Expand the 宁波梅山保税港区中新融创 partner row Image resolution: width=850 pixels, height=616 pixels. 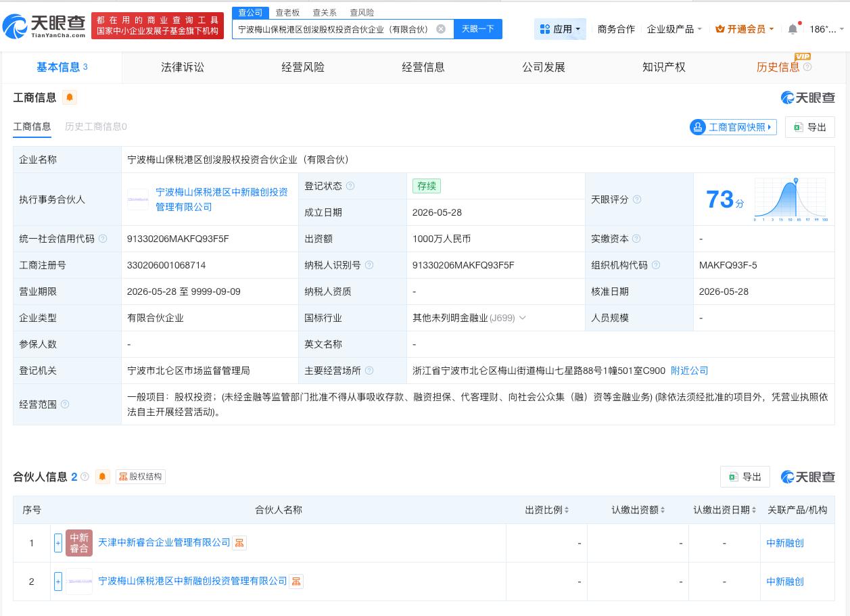click(x=58, y=581)
